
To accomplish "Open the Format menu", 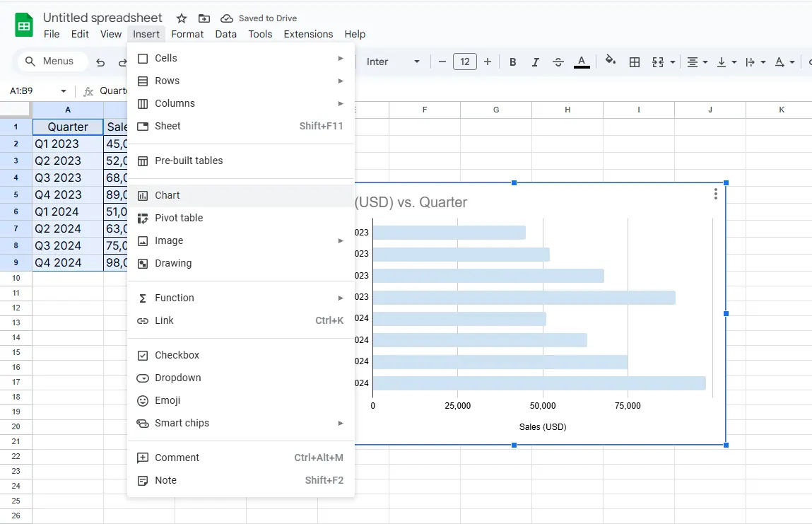I will 187,34.
